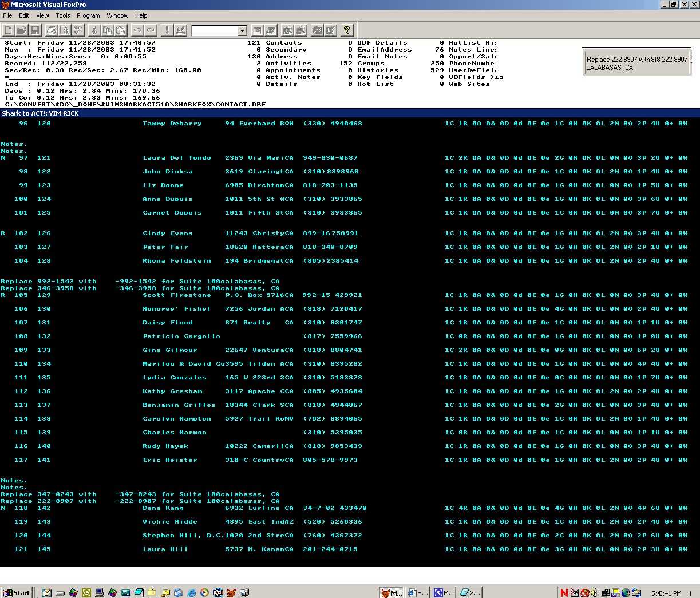Image resolution: width=700 pixels, height=598 pixels.
Task: Open the Command Window toolbar icon
Action: point(258,30)
